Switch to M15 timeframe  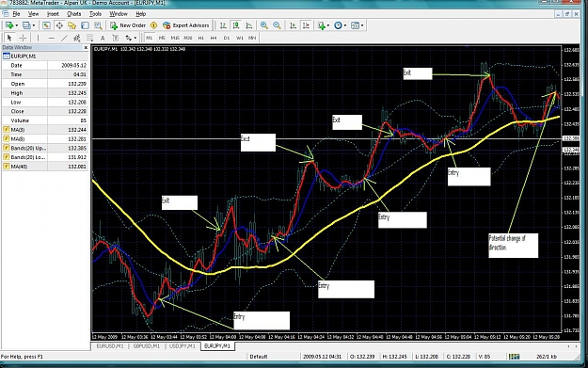point(175,38)
